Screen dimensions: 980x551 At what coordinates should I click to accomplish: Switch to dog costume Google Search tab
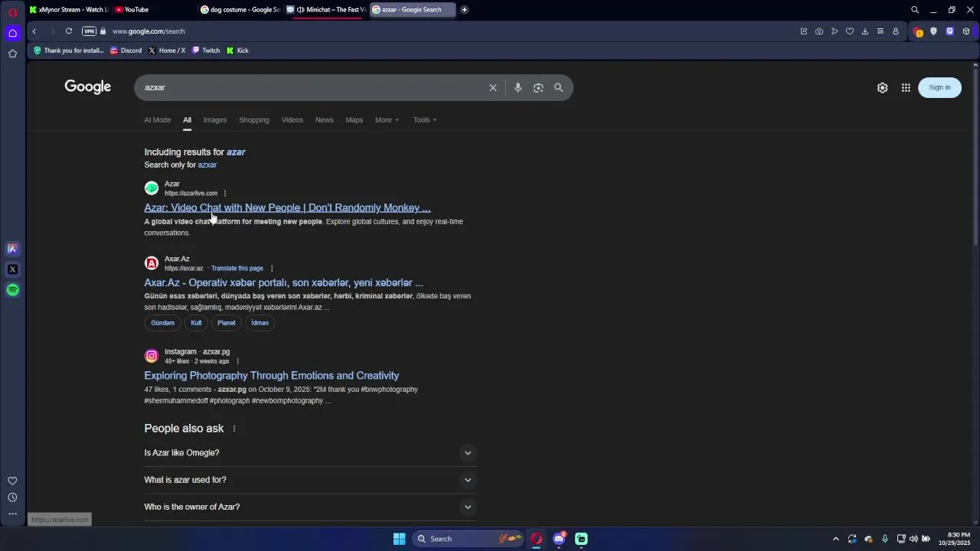240,10
